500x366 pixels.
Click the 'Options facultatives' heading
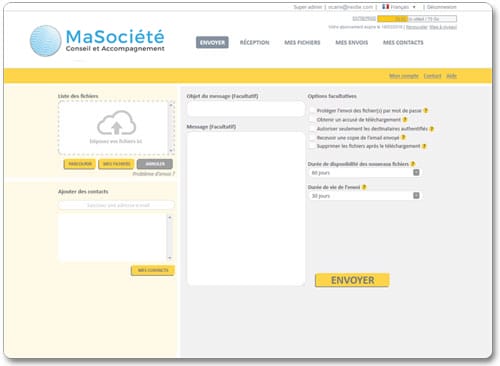click(332, 96)
